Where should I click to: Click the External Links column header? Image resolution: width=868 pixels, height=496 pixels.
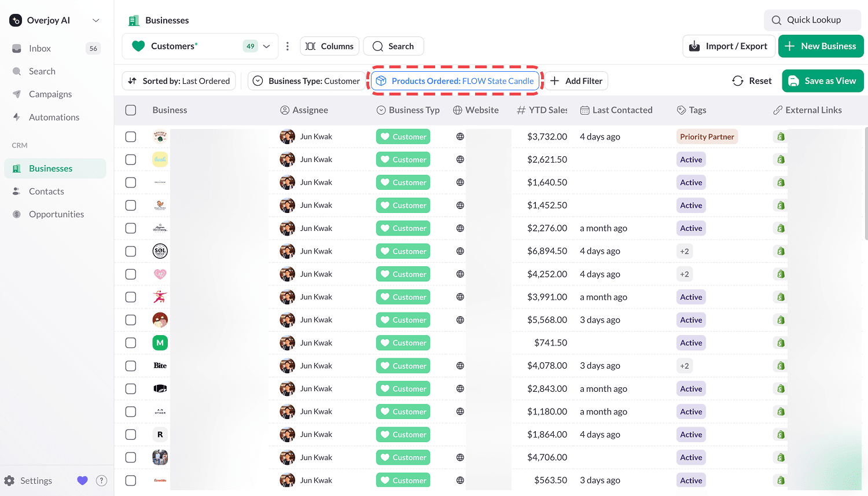(807, 110)
